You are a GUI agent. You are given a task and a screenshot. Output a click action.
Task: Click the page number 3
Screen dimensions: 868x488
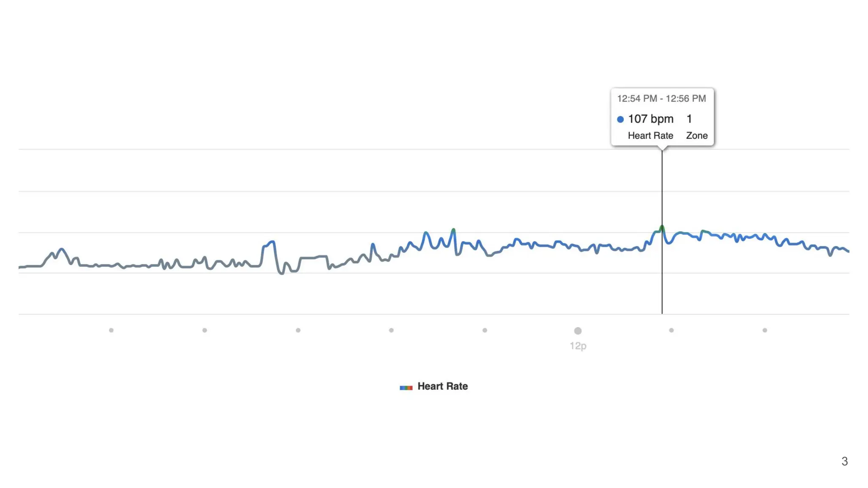[844, 461]
